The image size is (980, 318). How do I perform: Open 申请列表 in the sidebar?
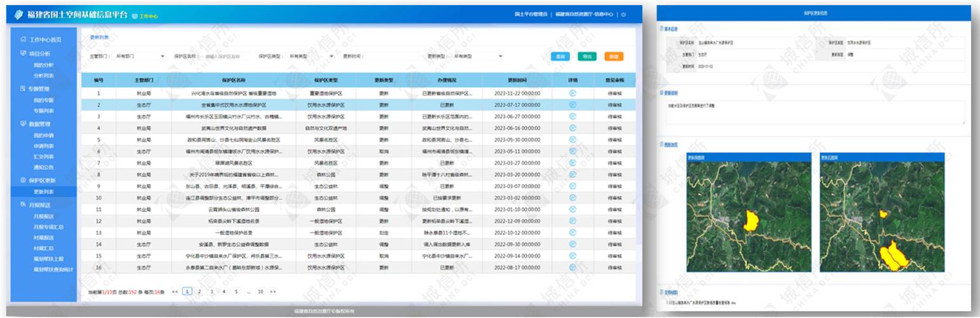44,146
